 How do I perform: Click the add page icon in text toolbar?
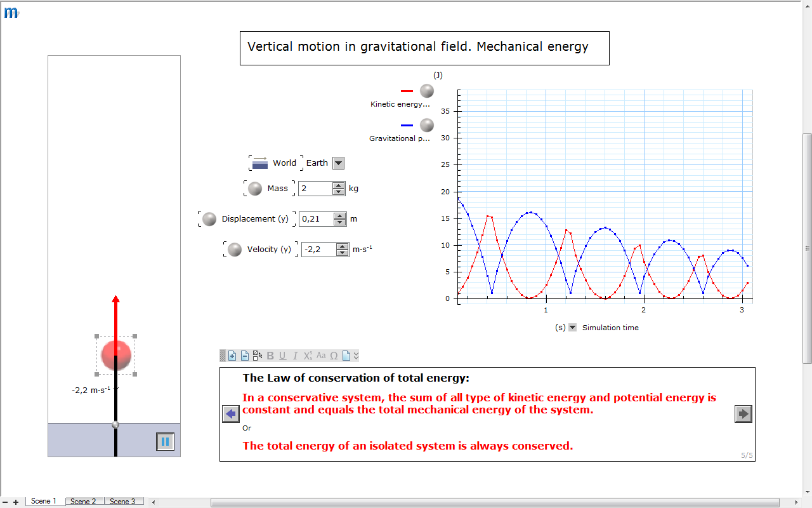coord(232,356)
